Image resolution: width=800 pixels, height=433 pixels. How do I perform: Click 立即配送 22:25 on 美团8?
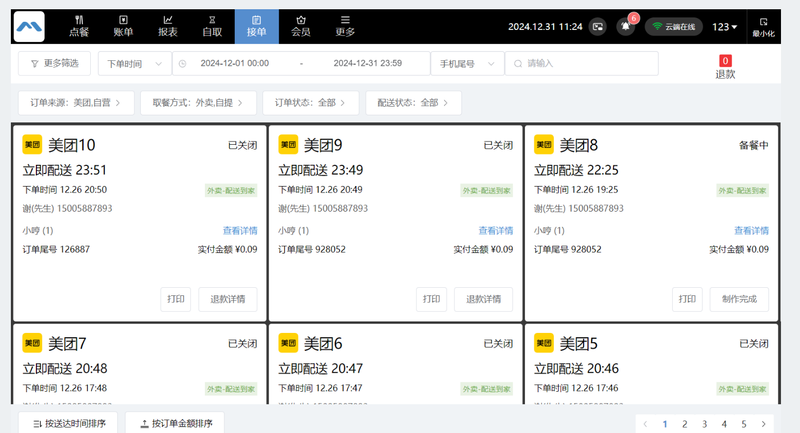click(x=576, y=170)
